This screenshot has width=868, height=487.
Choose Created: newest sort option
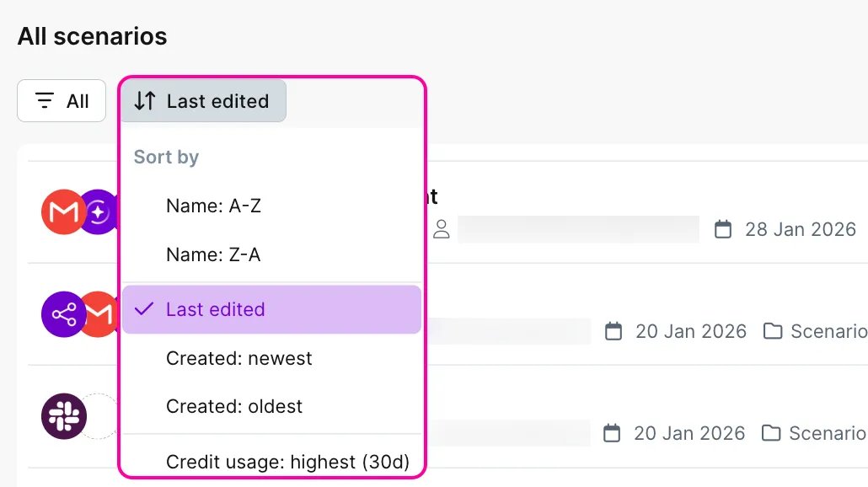pos(238,358)
